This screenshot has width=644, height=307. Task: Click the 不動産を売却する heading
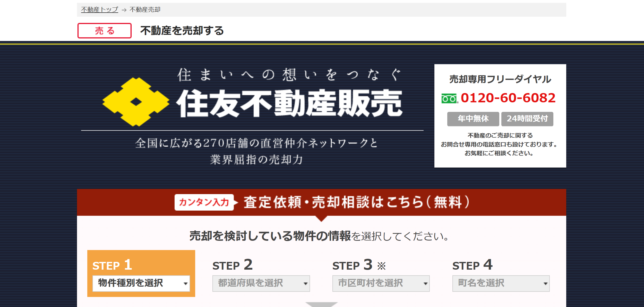coord(182,31)
